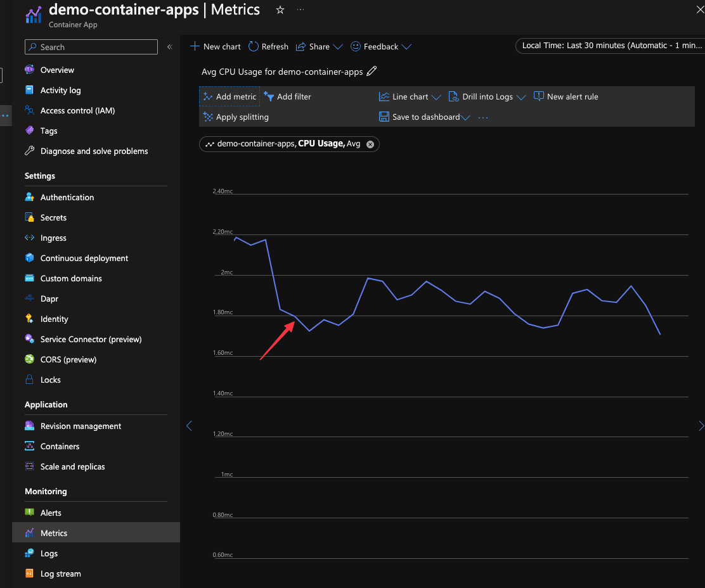Open the Log stream monitor
The height and width of the screenshot is (588, 705).
coord(60,573)
